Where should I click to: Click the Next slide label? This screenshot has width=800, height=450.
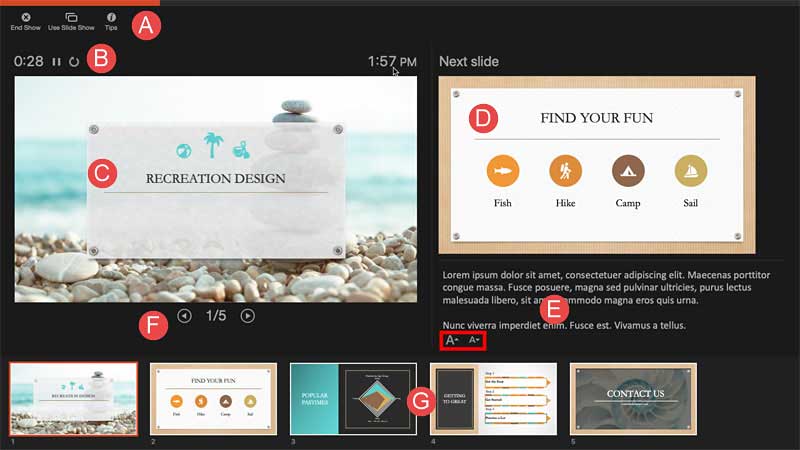click(469, 62)
